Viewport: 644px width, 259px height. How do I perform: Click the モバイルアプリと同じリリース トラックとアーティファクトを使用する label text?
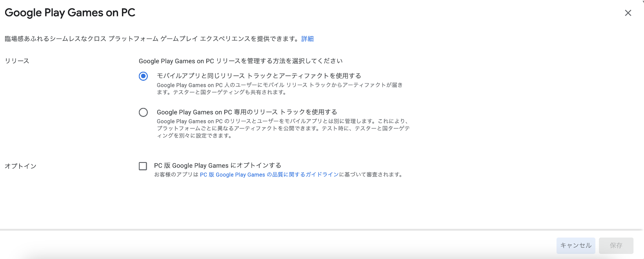tap(259, 76)
